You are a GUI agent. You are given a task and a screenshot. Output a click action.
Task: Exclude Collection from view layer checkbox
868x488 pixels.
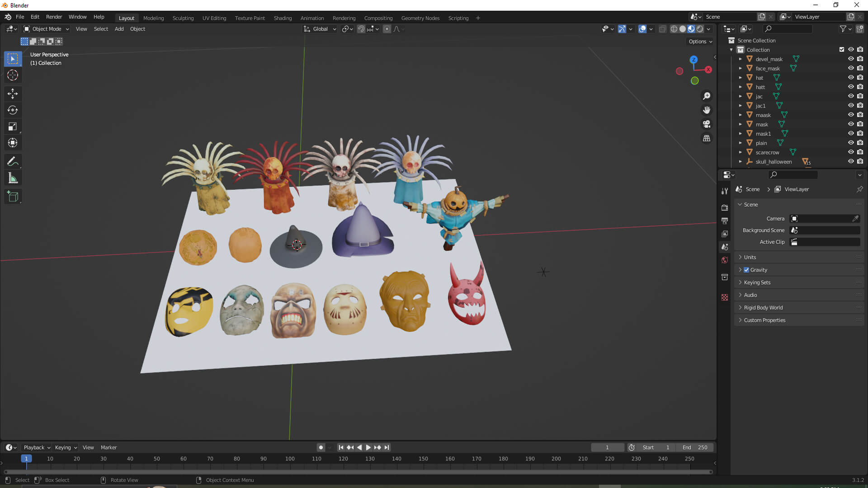(x=842, y=49)
